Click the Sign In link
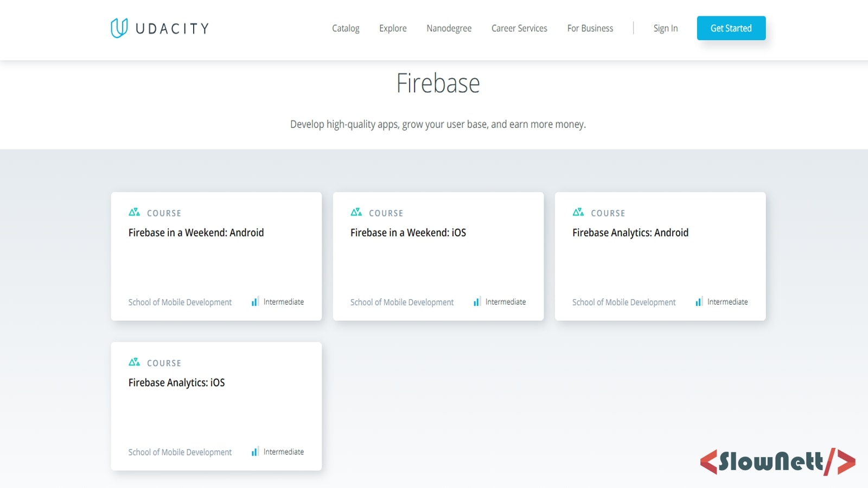868x488 pixels. [665, 28]
